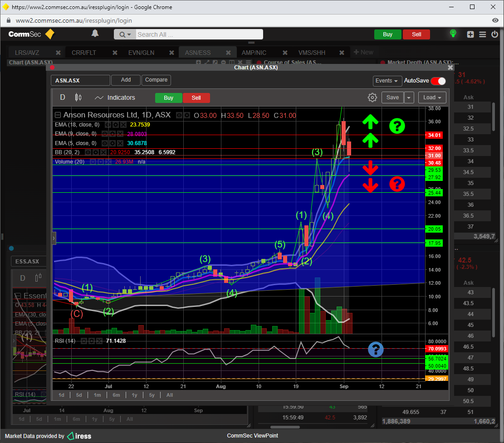
Task: Switch to the LRS/AVZ tab
Action: point(27,53)
